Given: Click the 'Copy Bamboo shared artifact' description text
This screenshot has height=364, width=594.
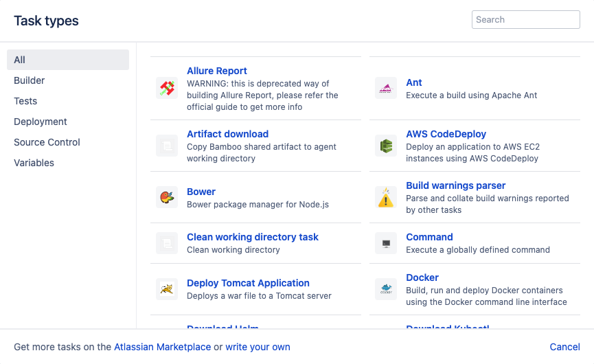Looking at the screenshot, I should point(262,152).
